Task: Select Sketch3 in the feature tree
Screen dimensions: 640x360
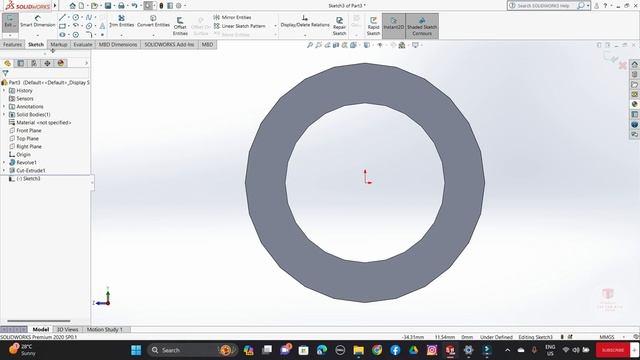Action: click(25, 178)
